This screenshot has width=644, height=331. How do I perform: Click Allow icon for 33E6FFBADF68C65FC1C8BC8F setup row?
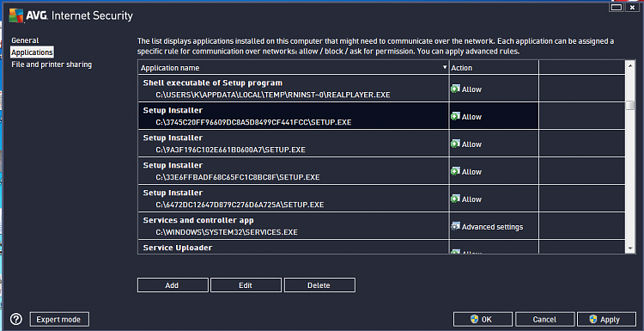(x=455, y=171)
